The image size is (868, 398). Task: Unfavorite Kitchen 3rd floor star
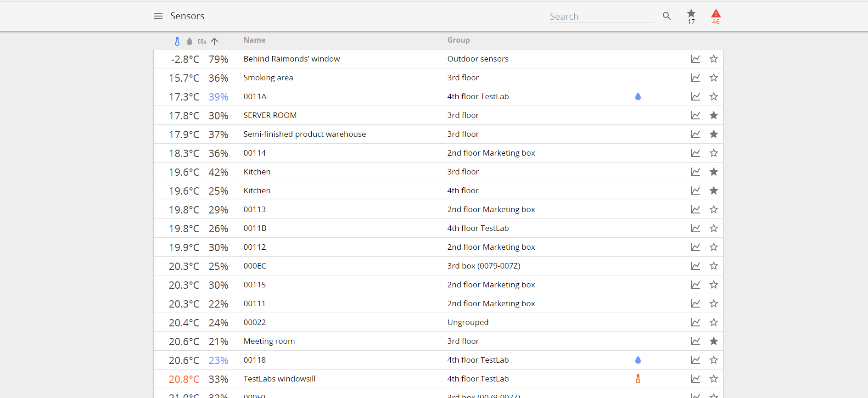pos(714,172)
